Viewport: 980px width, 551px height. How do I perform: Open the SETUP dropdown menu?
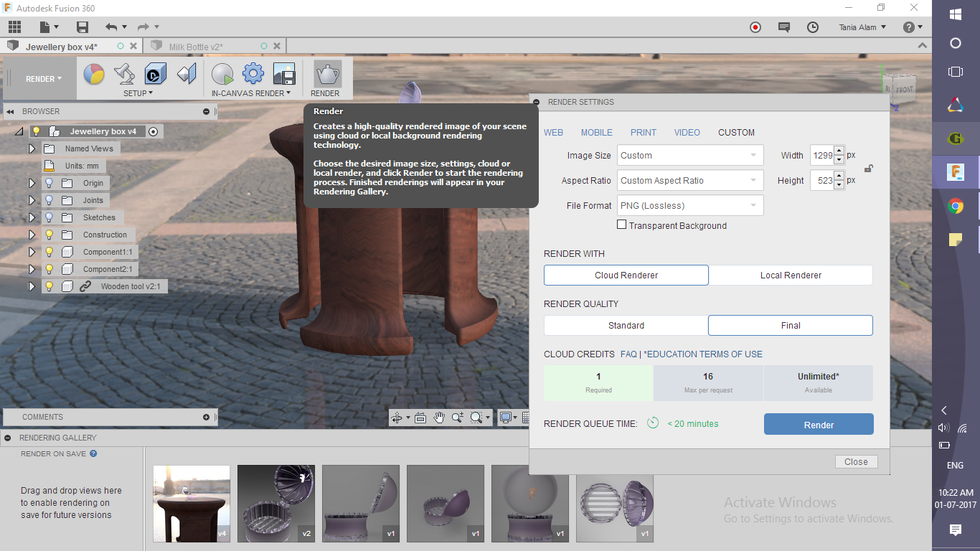coord(138,93)
